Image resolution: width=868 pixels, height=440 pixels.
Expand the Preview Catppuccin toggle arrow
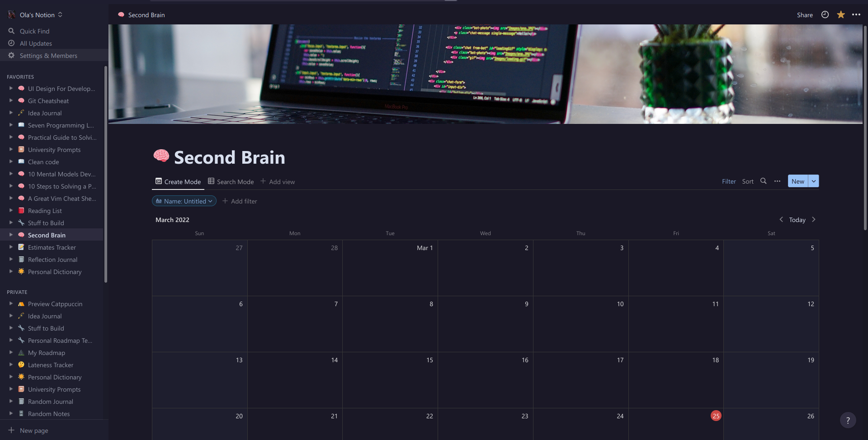(x=11, y=303)
